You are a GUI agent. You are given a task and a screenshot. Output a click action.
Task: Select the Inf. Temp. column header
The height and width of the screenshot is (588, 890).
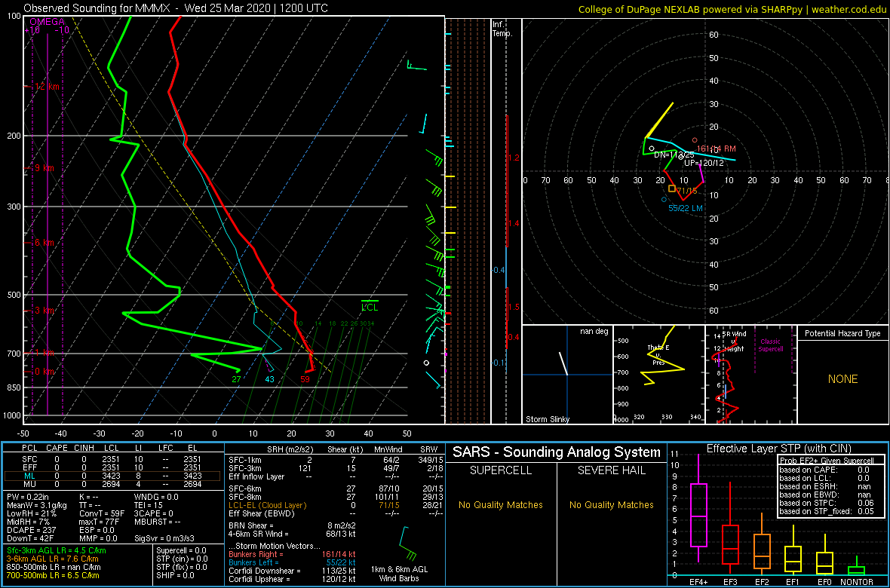pyautogui.click(x=503, y=29)
